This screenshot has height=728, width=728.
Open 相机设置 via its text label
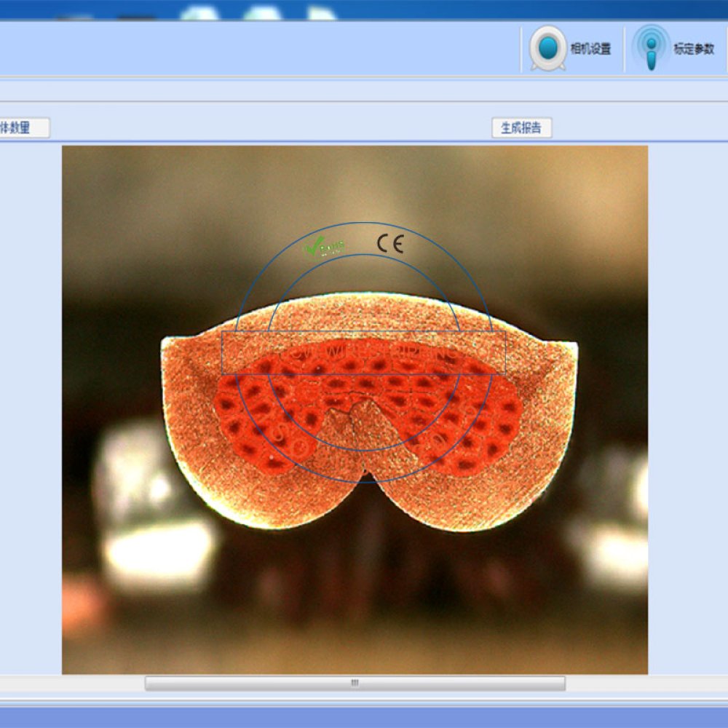click(590, 50)
